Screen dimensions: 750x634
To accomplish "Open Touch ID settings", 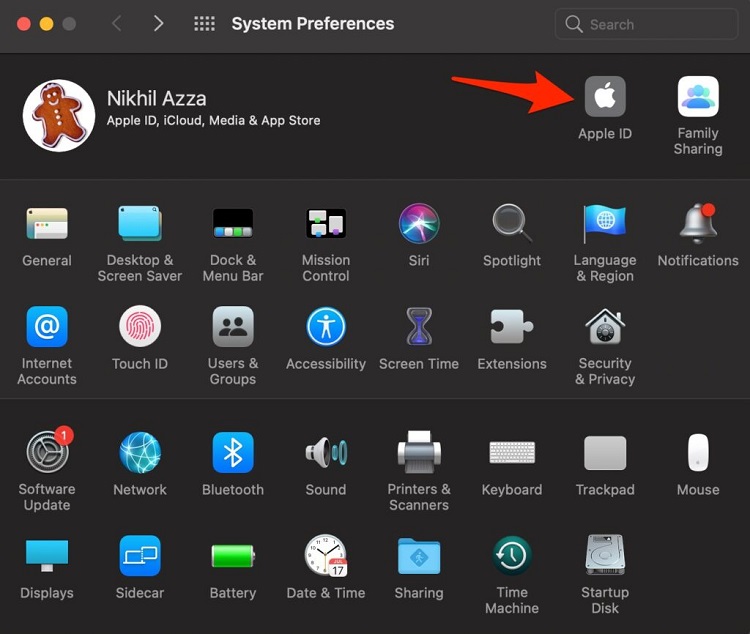I will pos(140,327).
